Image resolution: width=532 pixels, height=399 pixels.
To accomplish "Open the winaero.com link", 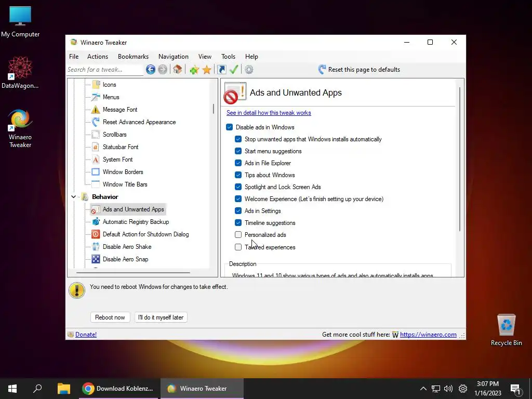I will (428, 335).
